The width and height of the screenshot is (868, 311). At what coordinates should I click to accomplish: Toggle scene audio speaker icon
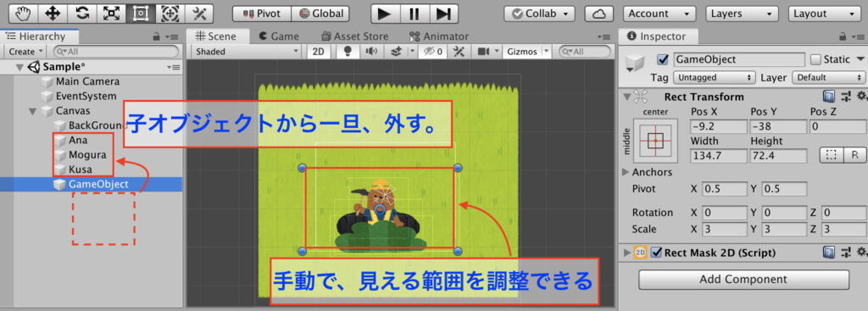[x=370, y=52]
